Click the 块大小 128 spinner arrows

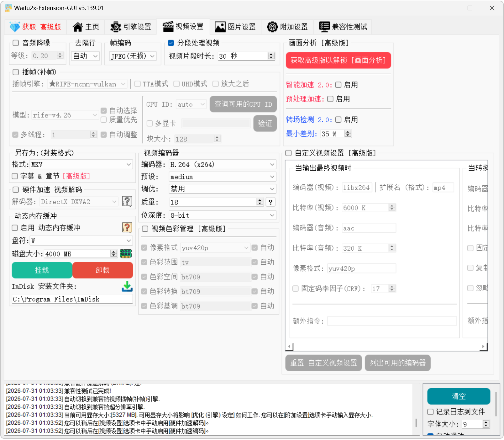[217, 139]
